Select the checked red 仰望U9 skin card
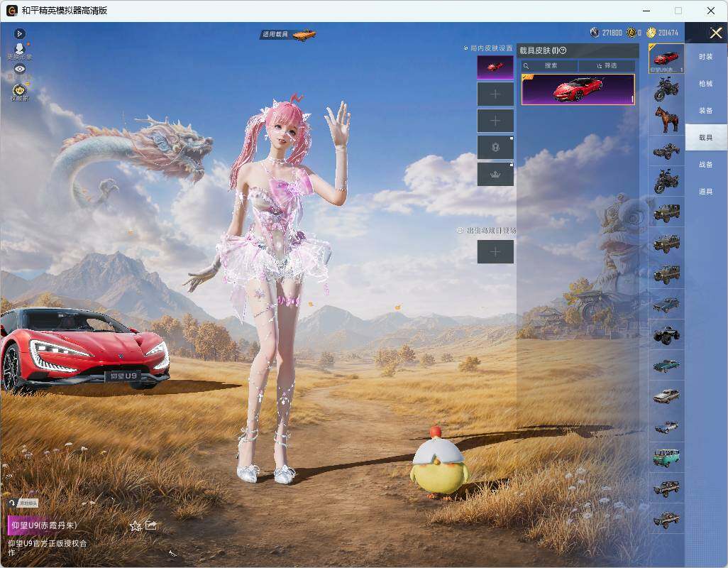The width and height of the screenshot is (728, 568). coord(578,89)
